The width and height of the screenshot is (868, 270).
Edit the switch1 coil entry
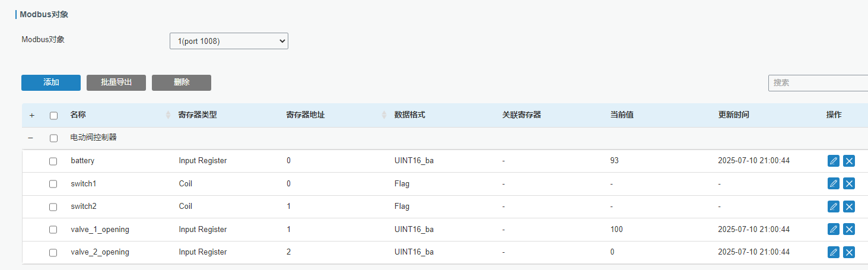tap(833, 183)
